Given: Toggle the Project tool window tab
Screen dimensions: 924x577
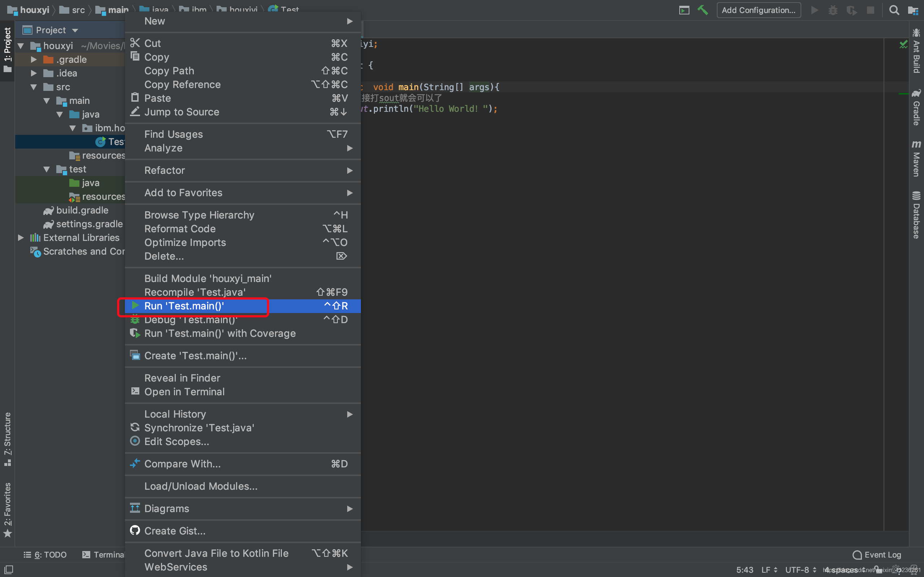Looking at the screenshot, I should coord(7,50).
